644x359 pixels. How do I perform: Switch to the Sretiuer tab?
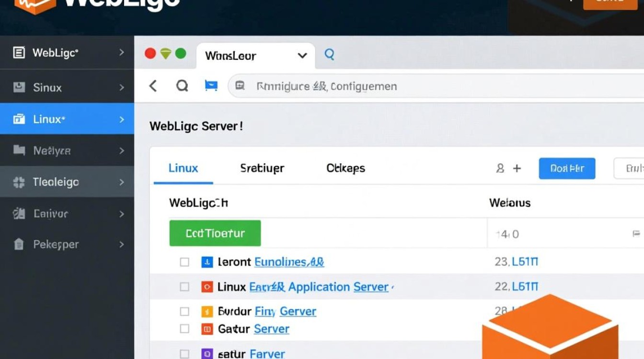click(x=262, y=168)
